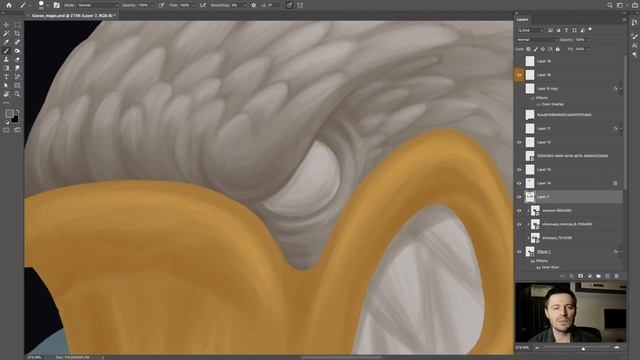640x360 pixels.
Task: Expand Layer 17 effects arrow
Action: click(621, 129)
